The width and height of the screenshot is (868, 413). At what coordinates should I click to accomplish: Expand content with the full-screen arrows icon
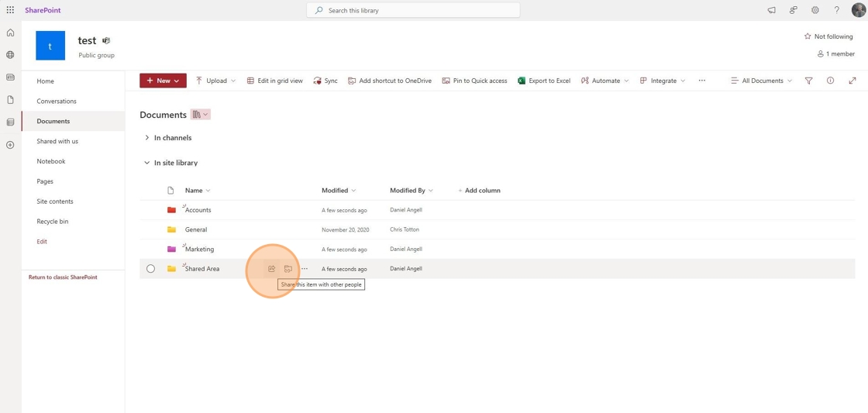(x=852, y=81)
